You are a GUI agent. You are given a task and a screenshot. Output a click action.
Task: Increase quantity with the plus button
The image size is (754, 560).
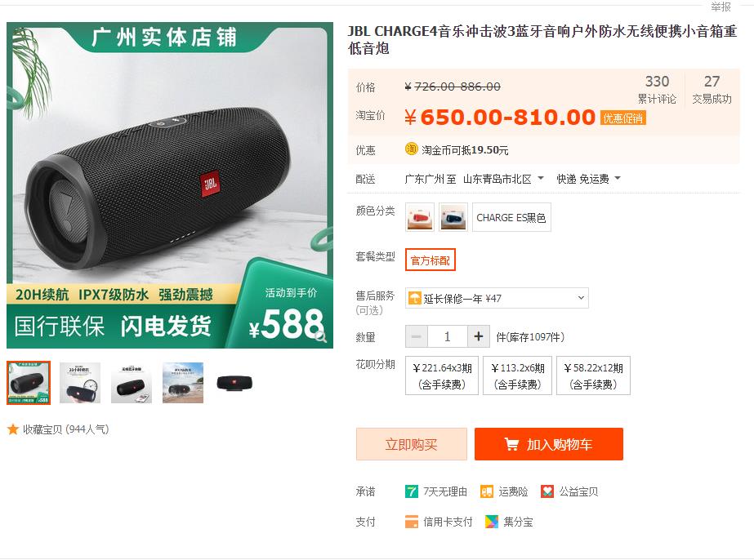(x=479, y=336)
